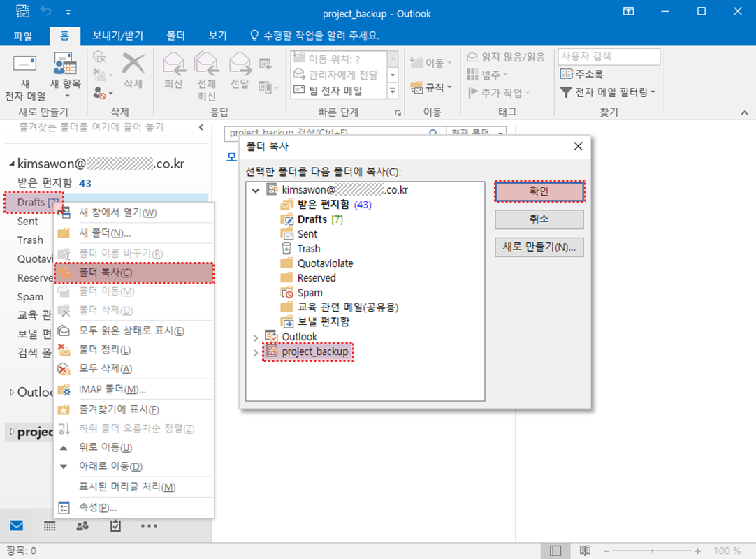Click the three dots navigation options
The image size is (756, 559).
point(149,525)
